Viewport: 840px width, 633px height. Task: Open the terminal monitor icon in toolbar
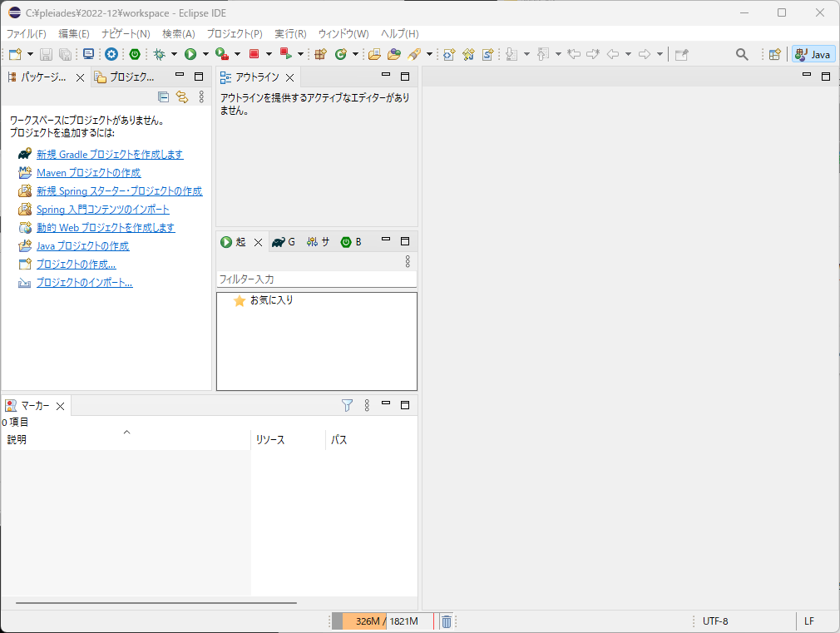click(88, 54)
